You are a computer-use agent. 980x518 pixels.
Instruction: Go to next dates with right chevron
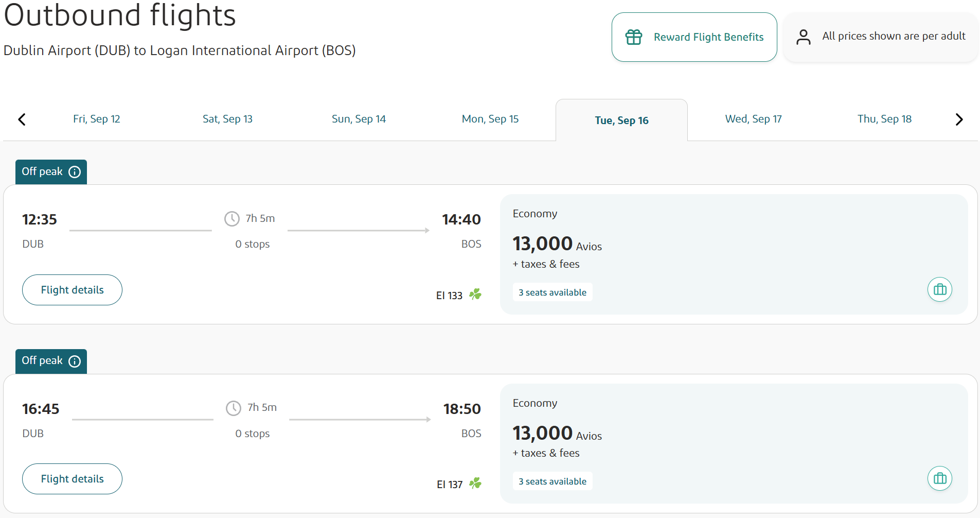(959, 119)
